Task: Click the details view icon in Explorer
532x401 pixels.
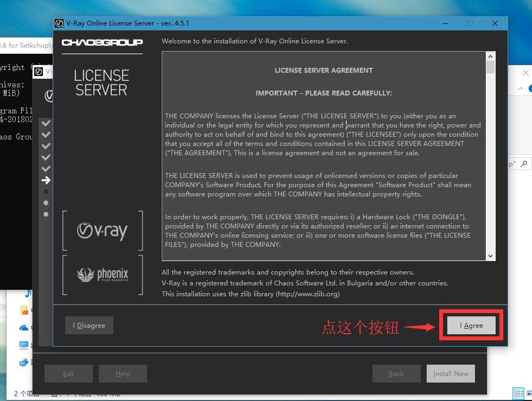Action: pos(519,393)
